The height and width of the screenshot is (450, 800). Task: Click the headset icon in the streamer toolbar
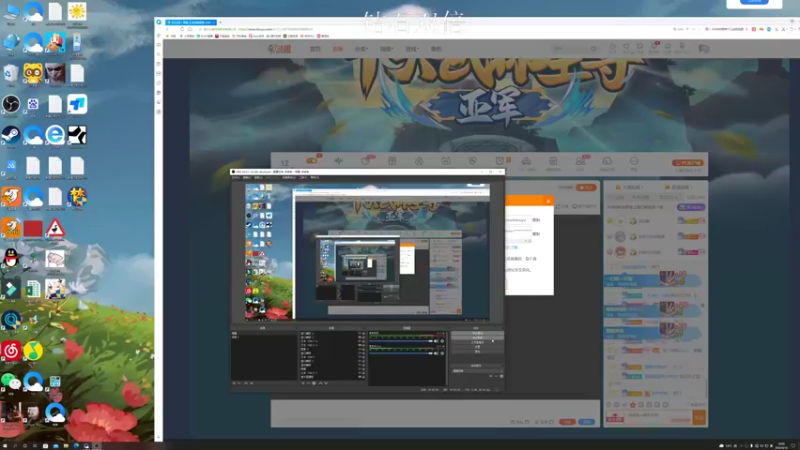pos(607,161)
